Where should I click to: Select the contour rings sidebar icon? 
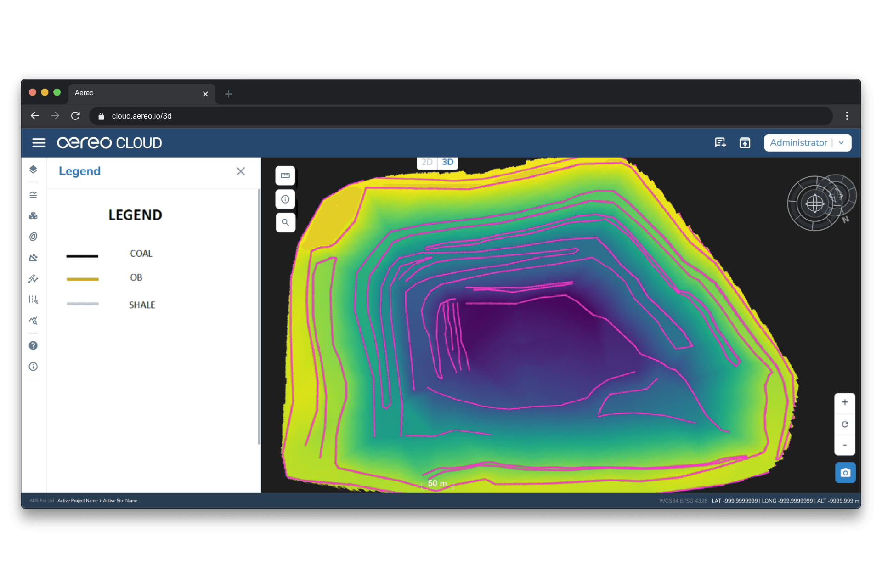click(33, 237)
